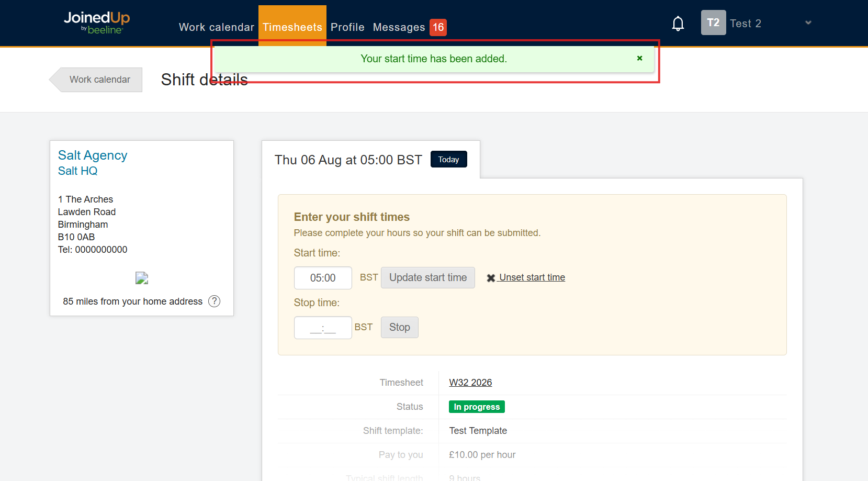
Task: Expand the user account dropdown arrow
Action: 808,23
